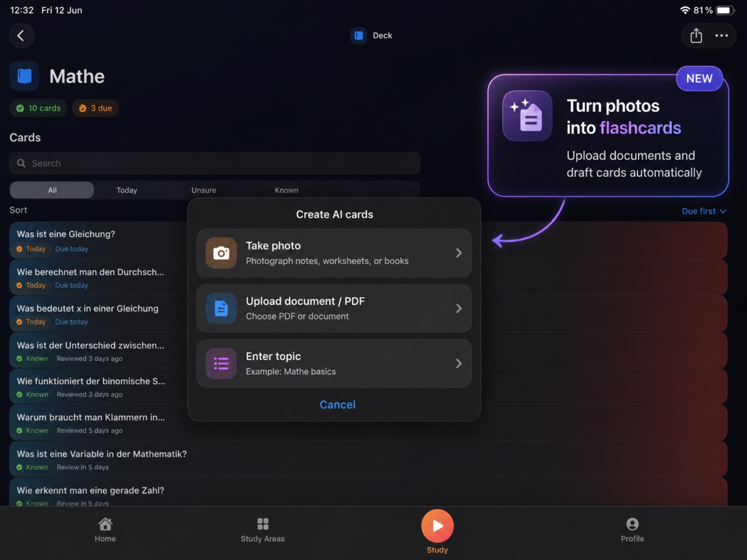Click the search magnifier icon
Image resolution: width=747 pixels, height=560 pixels.
coord(21,163)
